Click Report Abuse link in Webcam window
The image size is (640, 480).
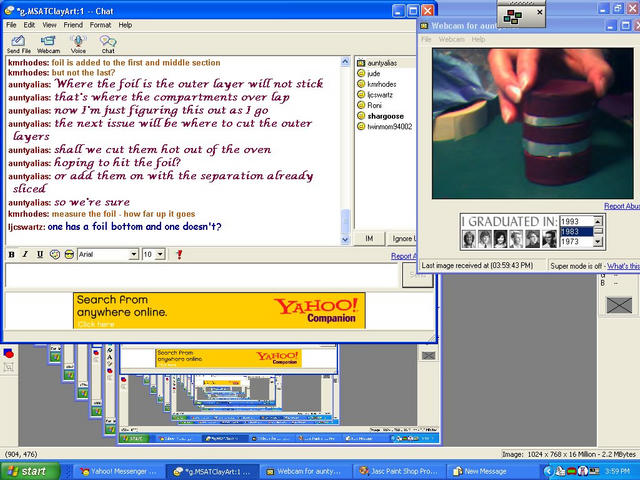pos(622,206)
